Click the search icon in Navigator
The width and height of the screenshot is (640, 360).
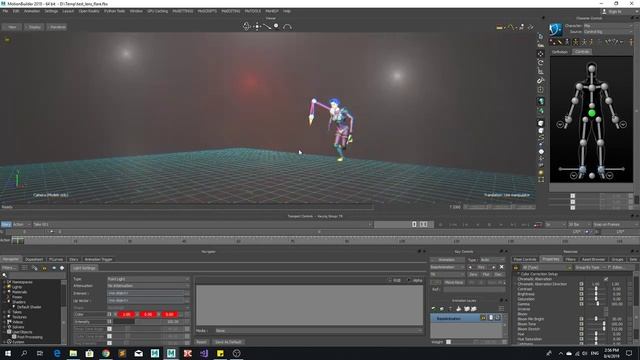pos(4,275)
